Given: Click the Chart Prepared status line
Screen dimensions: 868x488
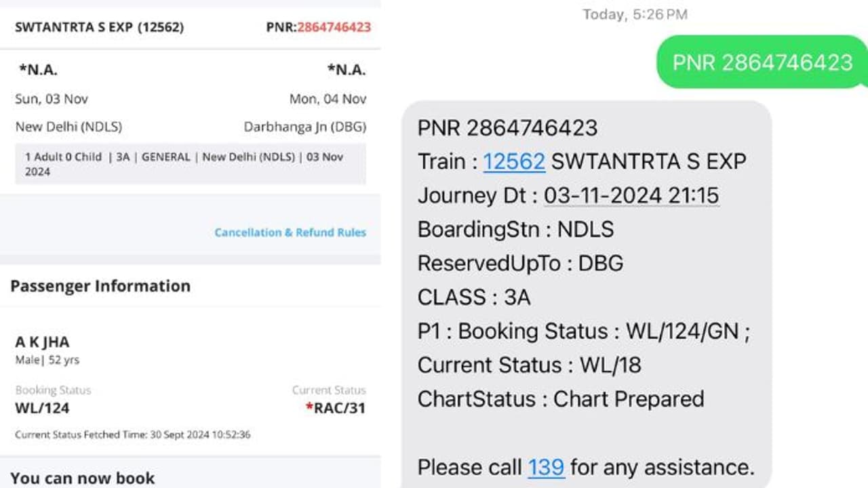Looking at the screenshot, I should point(561,399).
